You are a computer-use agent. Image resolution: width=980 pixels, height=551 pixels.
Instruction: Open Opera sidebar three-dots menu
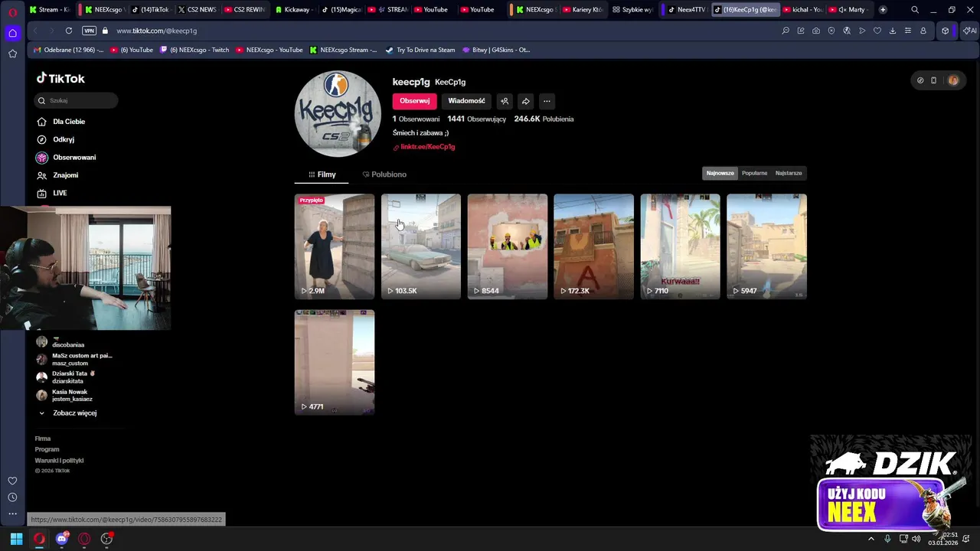tap(12, 514)
